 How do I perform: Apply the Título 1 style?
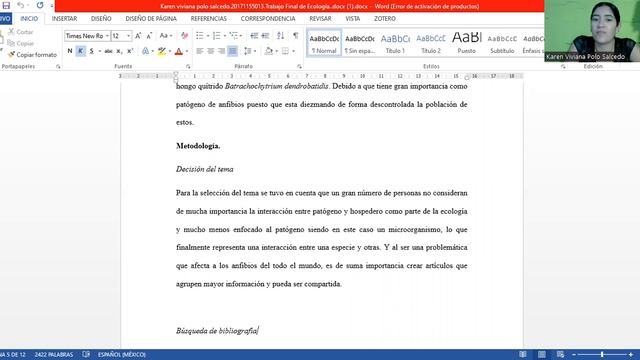tap(395, 43)
